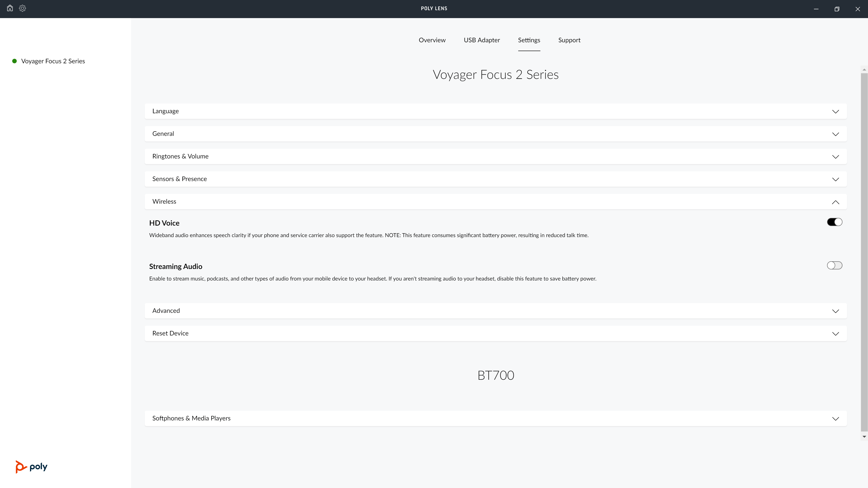Image resolution: width=868 pixels, height=488 pixels.
Task: Click the scrollbar down arrow
Action: [864, 437]
